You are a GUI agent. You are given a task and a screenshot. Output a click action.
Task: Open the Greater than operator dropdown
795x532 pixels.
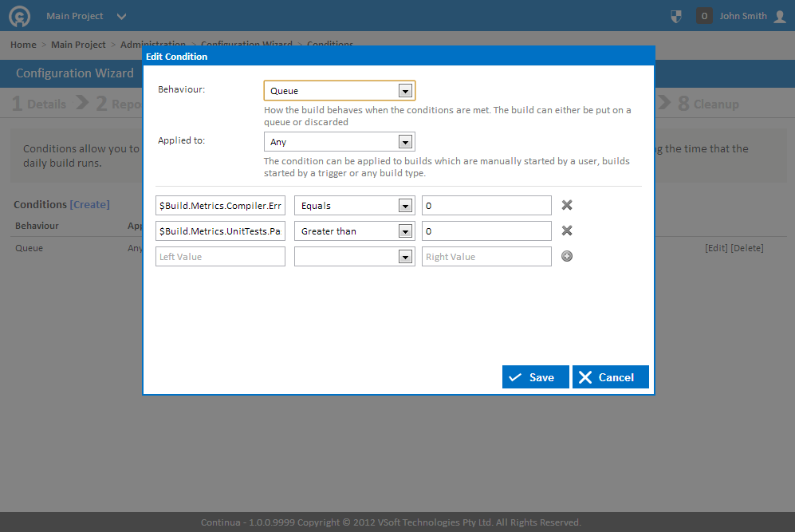point(354,231)
